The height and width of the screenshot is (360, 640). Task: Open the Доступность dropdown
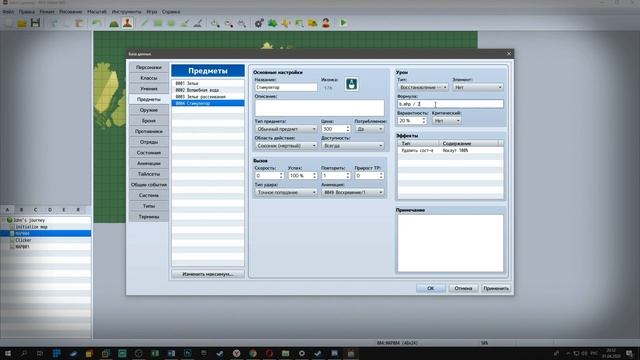coord(353,146)
